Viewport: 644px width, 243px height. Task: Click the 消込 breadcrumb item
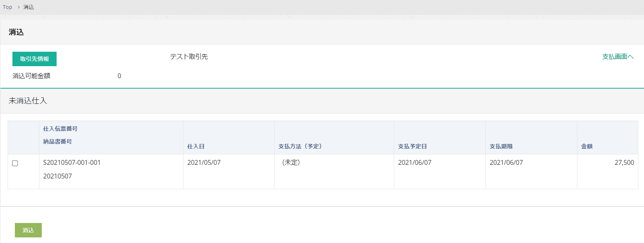pos(29,7)
